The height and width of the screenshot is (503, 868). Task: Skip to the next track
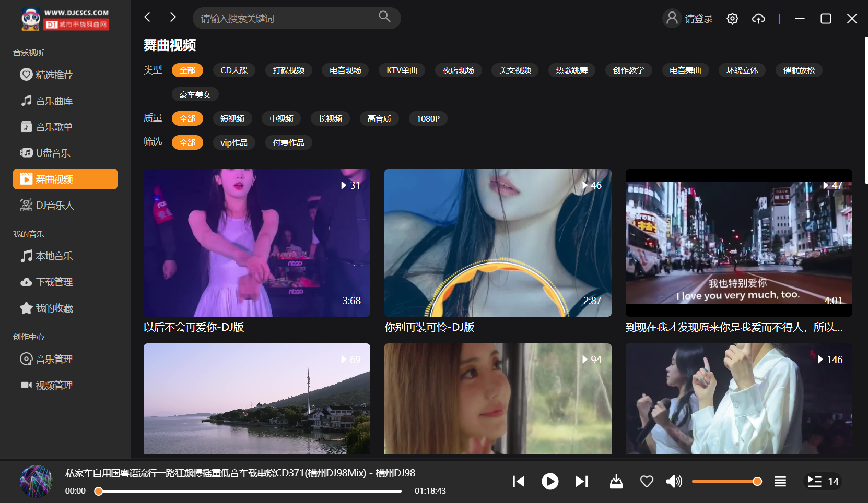coord(582,481)
